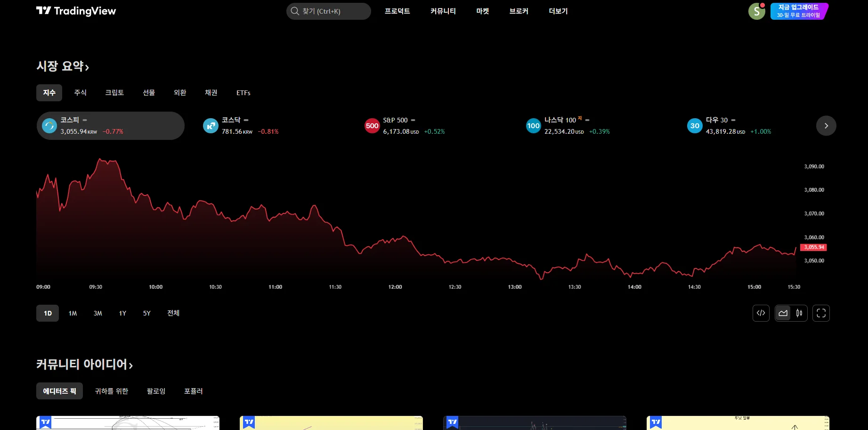Click the 12:00 time axis label

pyautogui.click(x=395, y=287)
